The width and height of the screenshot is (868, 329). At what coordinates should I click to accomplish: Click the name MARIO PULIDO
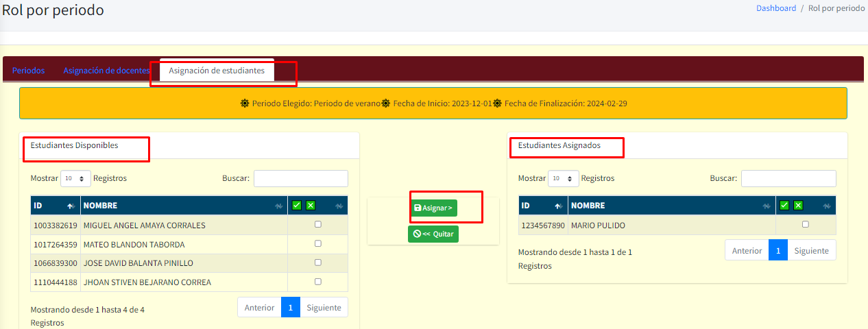598,226
